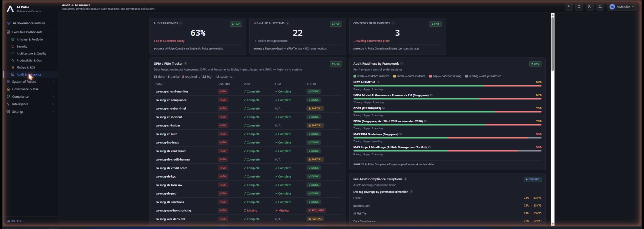Click AI Governance Posture layers icon
Image resolution: width=644 pixels, height=229 pixels.
9,23
